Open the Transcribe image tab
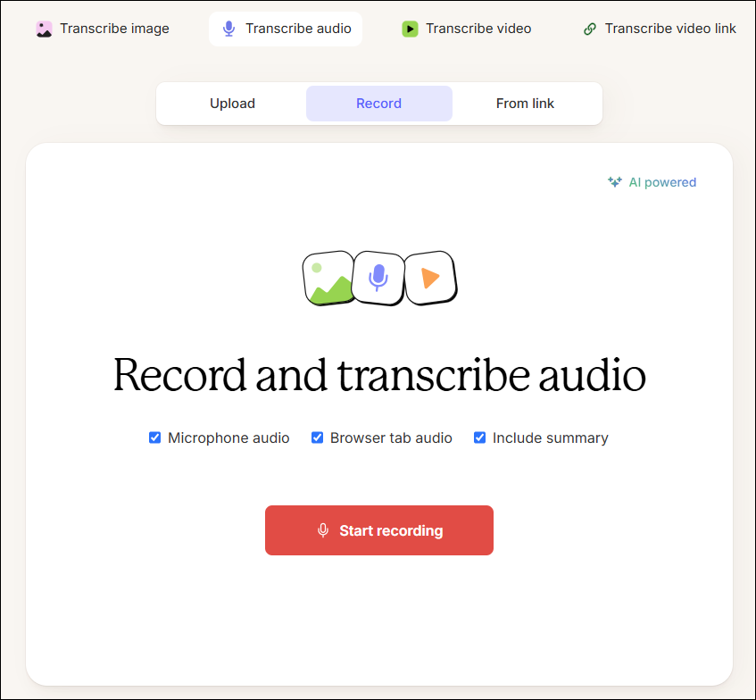756x700 pixels. (x=103, y=29)
